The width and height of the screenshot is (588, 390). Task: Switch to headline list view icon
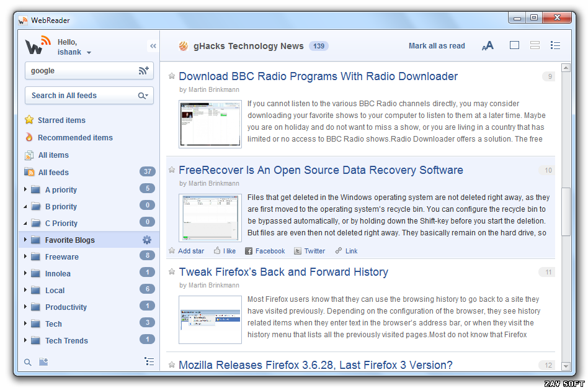(x=555, y=45)
